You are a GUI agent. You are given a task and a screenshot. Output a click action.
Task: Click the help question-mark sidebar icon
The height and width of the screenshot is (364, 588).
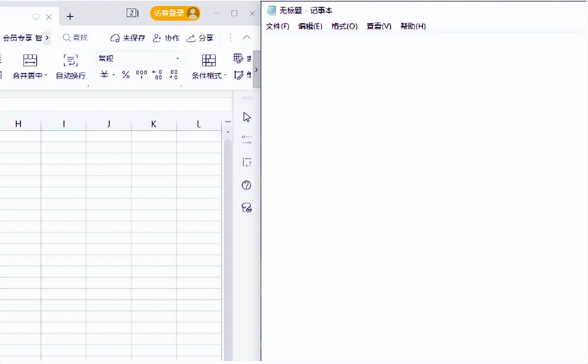click(x=247, y=185)
